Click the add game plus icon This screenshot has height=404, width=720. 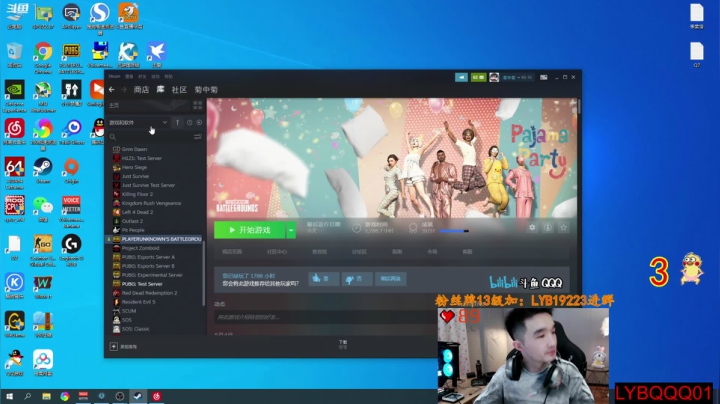113,346
